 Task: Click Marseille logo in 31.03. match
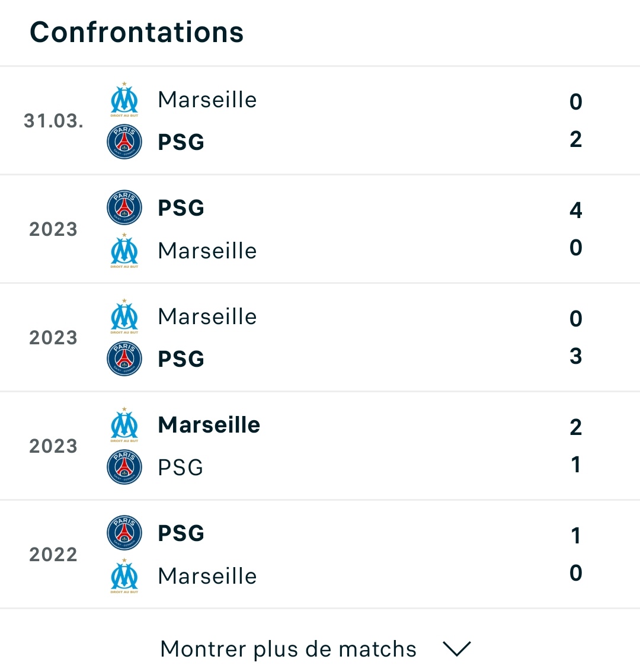[x=124, y=100]
